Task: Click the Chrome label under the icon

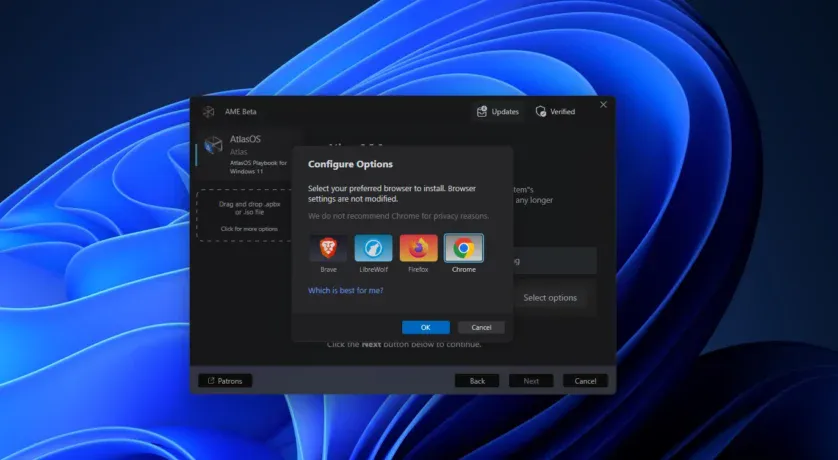Action: click(463, 269)
